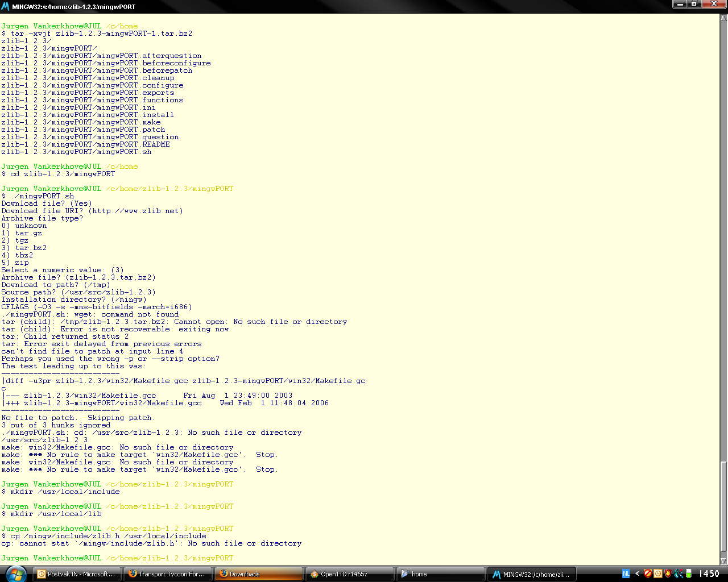Click the red bug shield tray icon
This screenshot has width=728, height=582.
pyautogui.click(x=668, y=574)
